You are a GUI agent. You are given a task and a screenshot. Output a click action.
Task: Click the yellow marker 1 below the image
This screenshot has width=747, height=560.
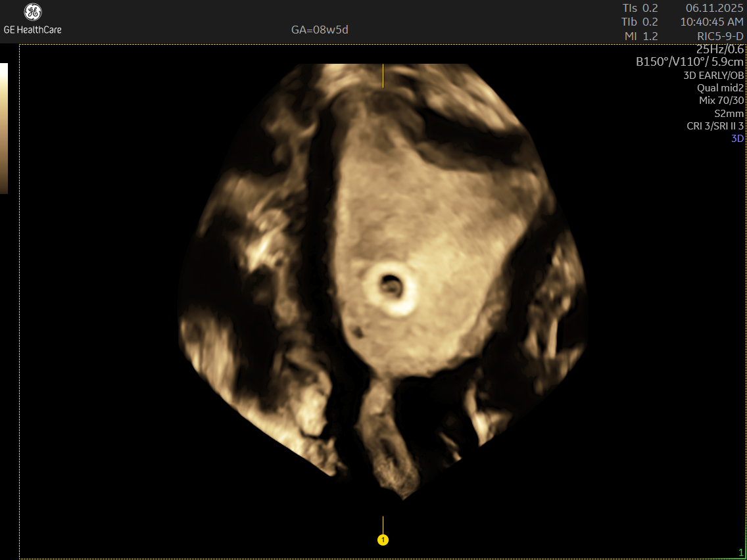tap(383, 538)
